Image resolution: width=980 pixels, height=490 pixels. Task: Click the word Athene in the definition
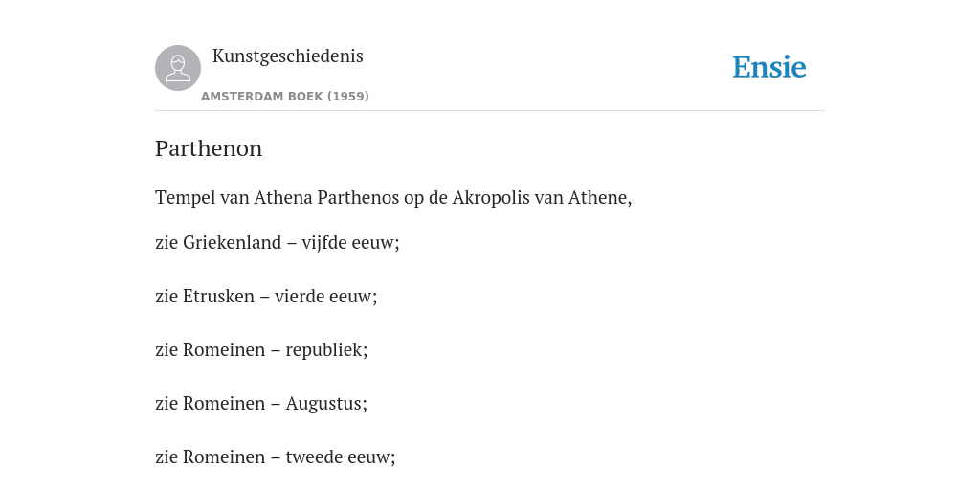[x=599, y=198]
